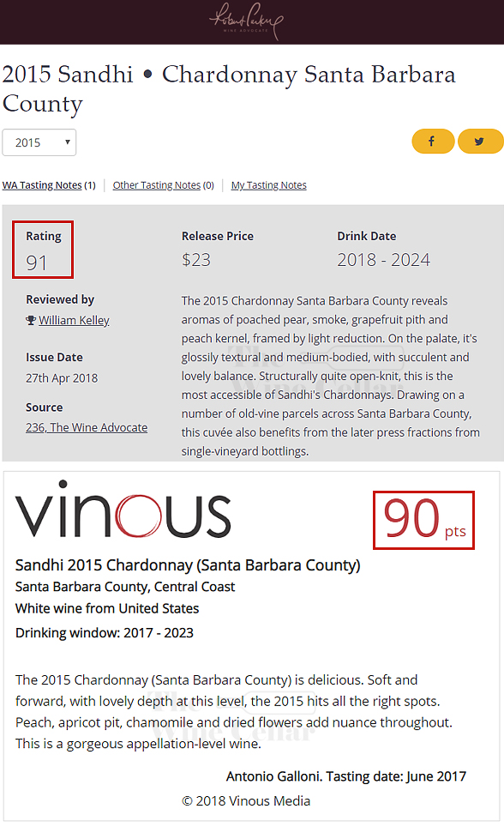This screenshot has width=504, height=827.
Task: Open the 236, The Wine Advocate source link
Action: point(87,427)
